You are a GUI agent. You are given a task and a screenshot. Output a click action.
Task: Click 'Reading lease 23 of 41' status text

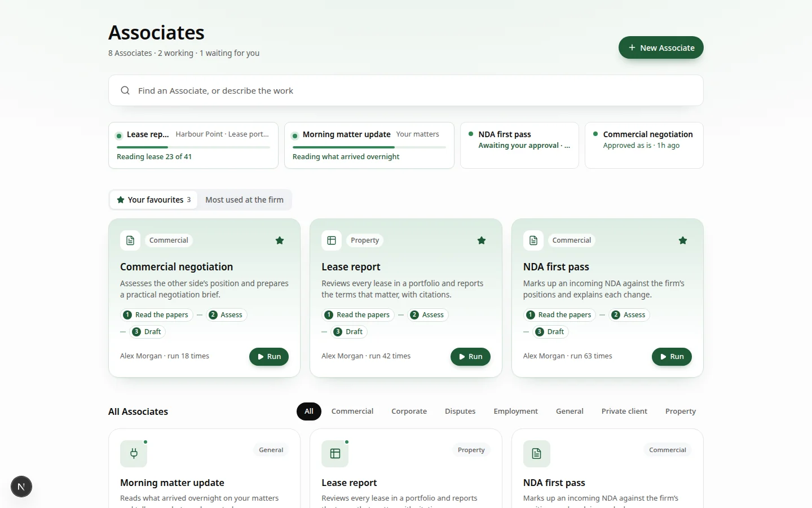(x=154, y=157)
